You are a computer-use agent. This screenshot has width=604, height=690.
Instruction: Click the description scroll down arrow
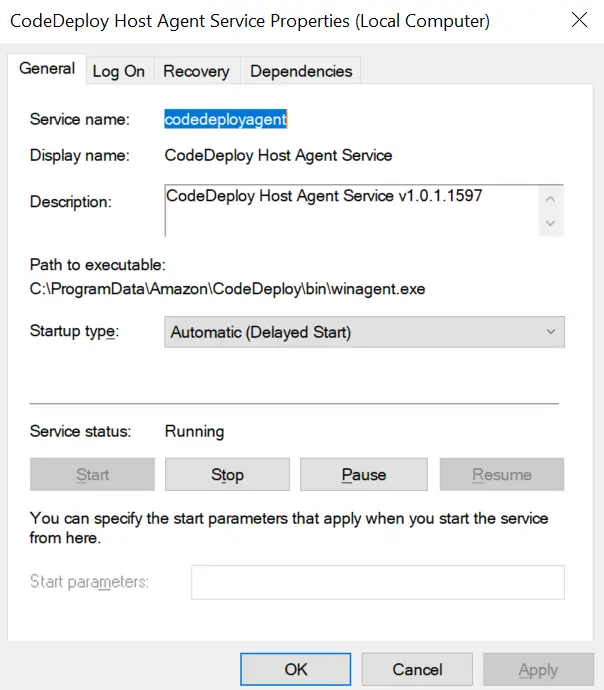(550, 223)
